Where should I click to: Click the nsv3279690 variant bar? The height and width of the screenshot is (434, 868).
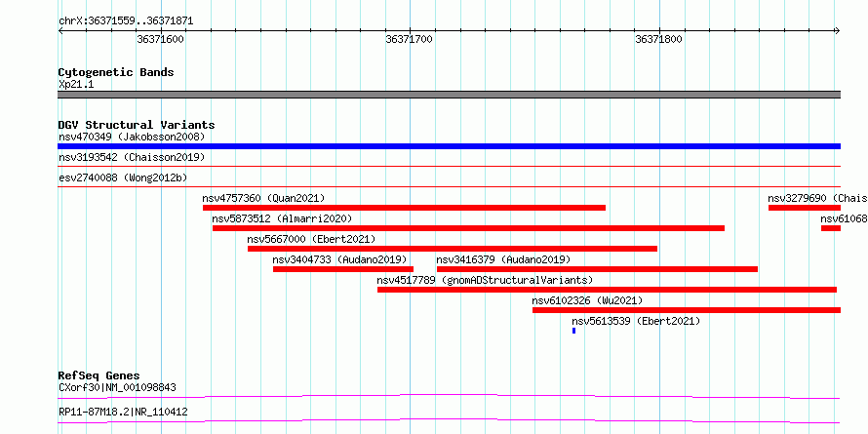805,208
